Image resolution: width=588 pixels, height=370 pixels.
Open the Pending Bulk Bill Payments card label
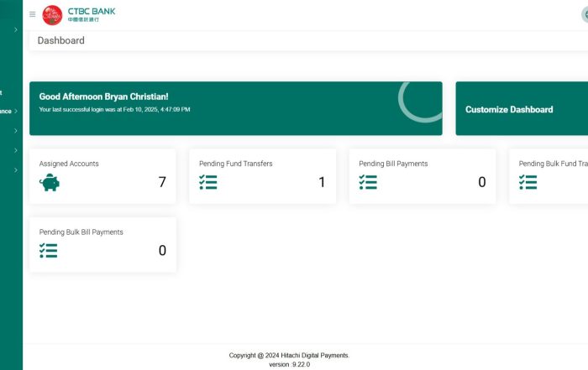click(81, 232)
